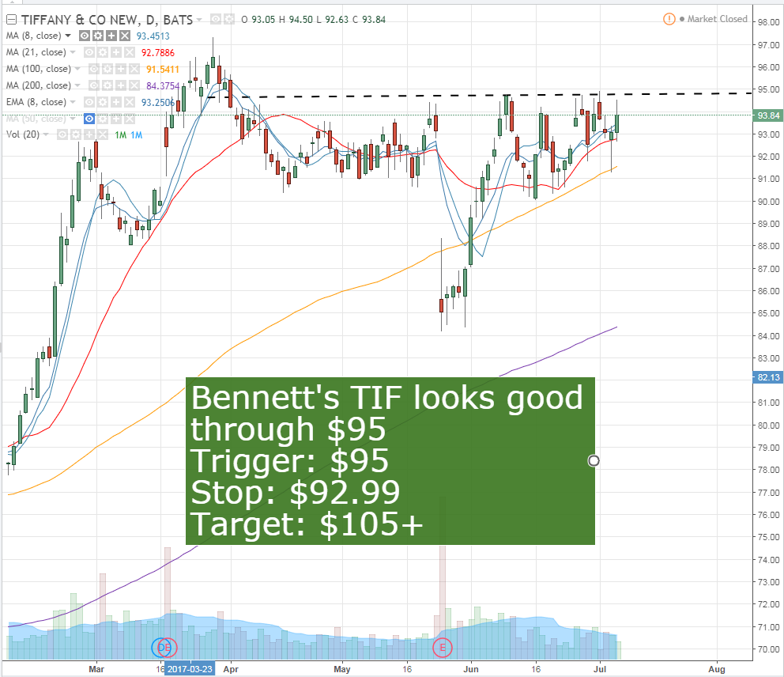Click the MA value 93.4513

coord(153,36)
